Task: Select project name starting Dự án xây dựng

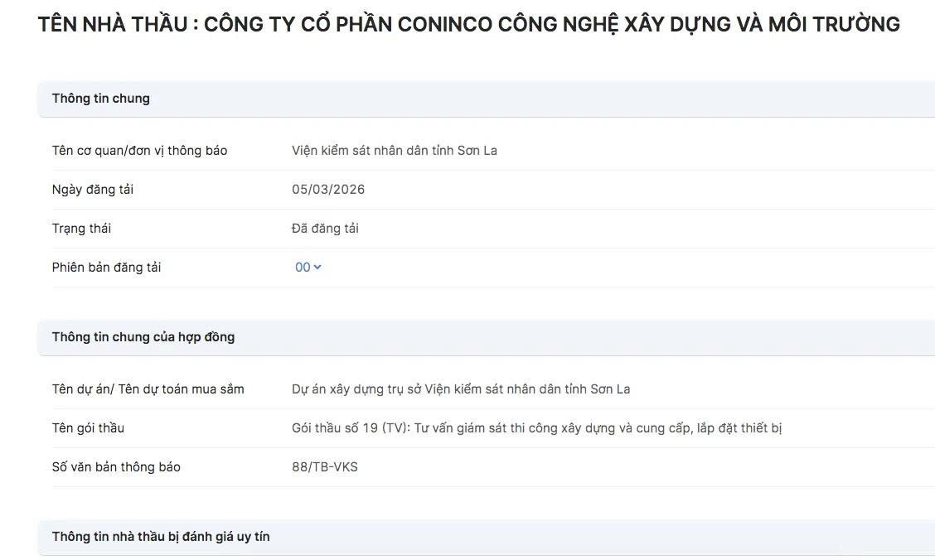Action: [461, 389]
